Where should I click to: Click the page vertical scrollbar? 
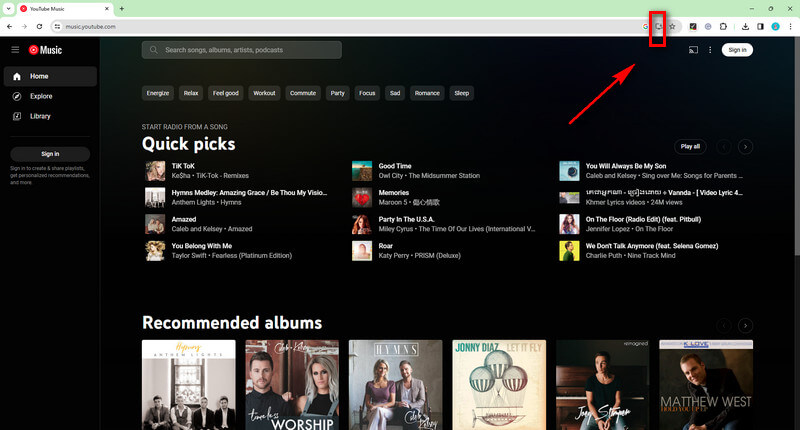[797, 148]
